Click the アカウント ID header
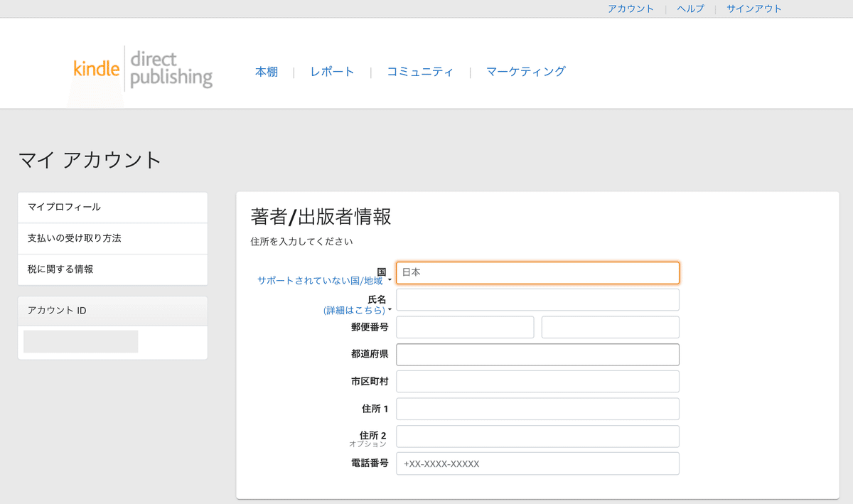The height and width of the screenshot is (504, 853). pyautogui.click(x=112, y=311)
